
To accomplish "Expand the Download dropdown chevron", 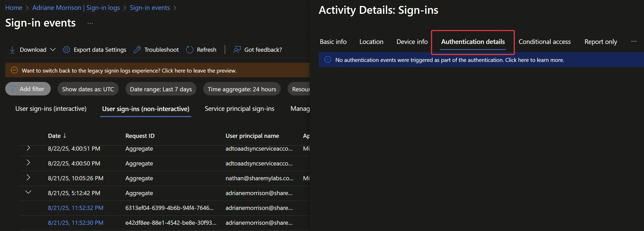I will coord(53,50).
